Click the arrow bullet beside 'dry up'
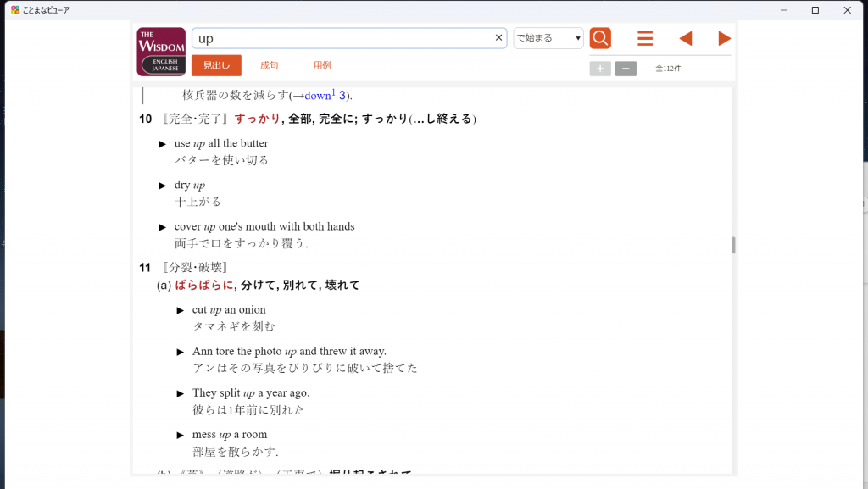The height and width of the screenshot is (489, 868). coord(163,186)
